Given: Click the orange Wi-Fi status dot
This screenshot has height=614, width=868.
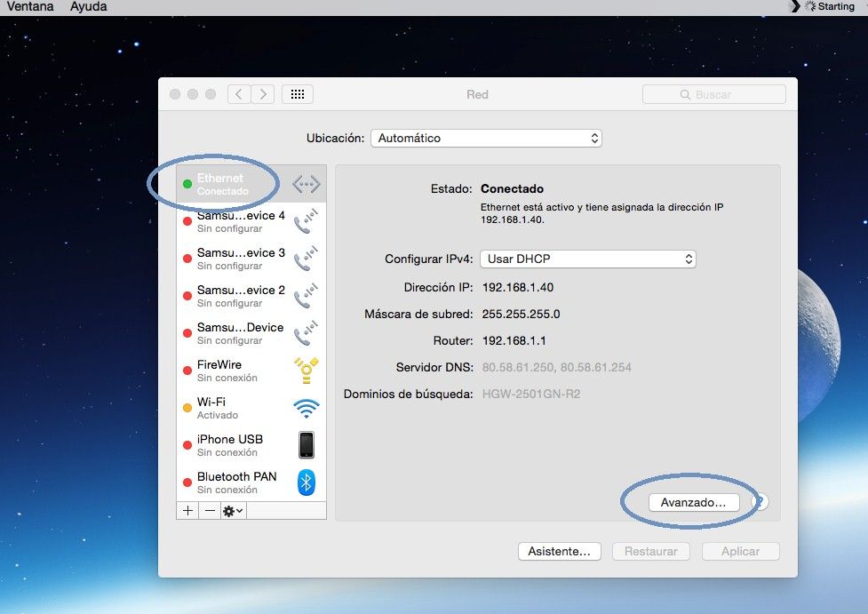Looking at the screenshot, I should coord(187,408).
